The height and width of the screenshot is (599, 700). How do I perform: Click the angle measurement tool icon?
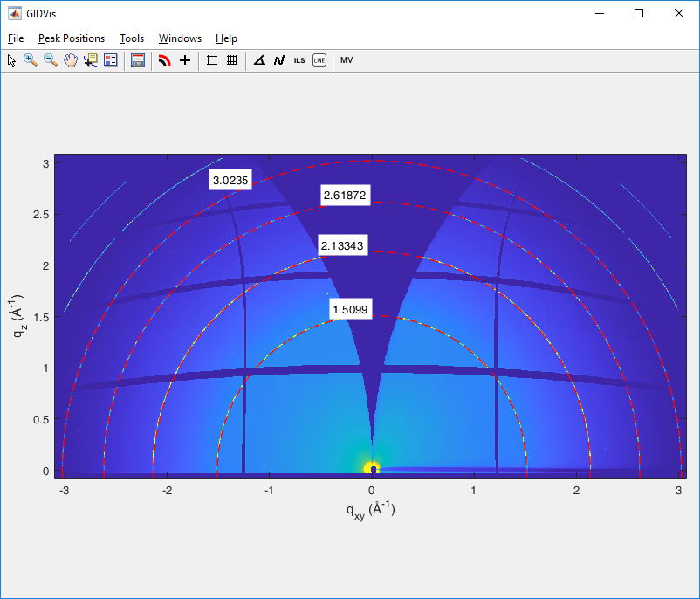click(259, 60)
